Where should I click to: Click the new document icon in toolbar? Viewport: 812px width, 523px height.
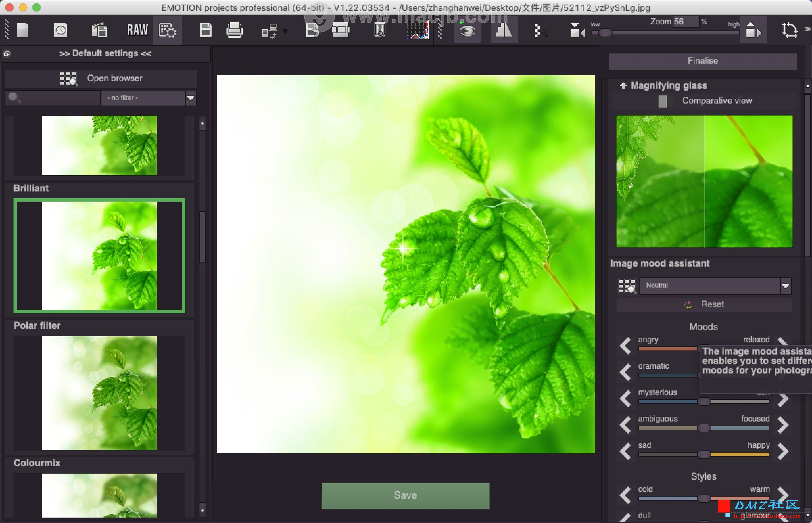tap(22, 30)
